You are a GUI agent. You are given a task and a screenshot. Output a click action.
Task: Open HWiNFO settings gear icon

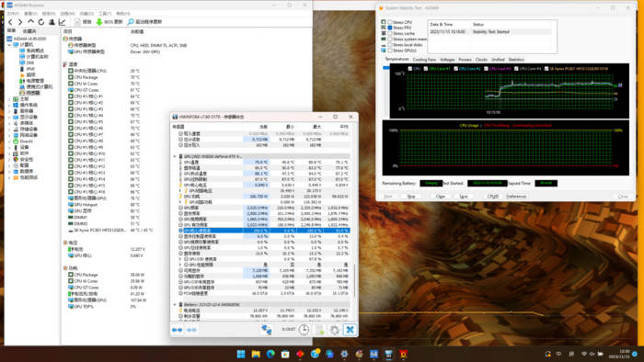click(334, 329)
